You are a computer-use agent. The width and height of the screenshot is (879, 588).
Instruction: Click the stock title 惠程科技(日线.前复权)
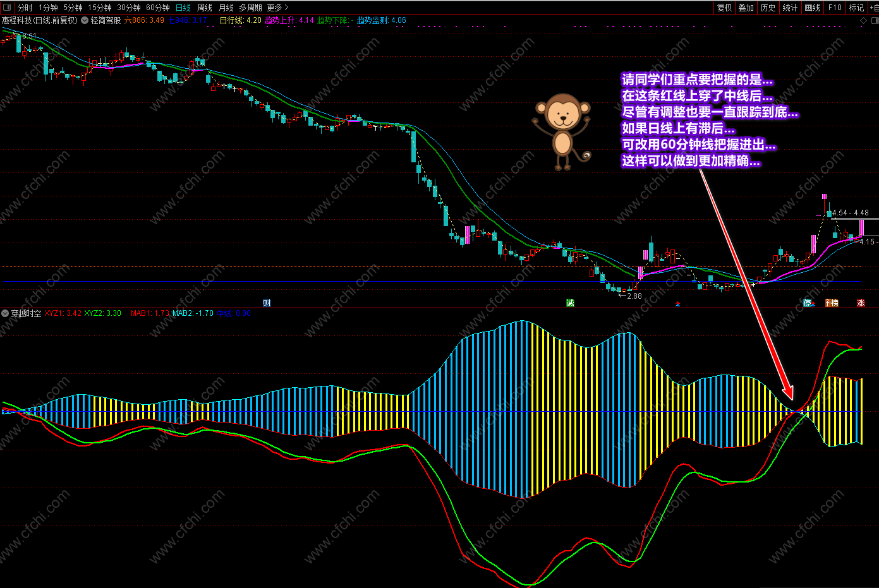[39, 20]
